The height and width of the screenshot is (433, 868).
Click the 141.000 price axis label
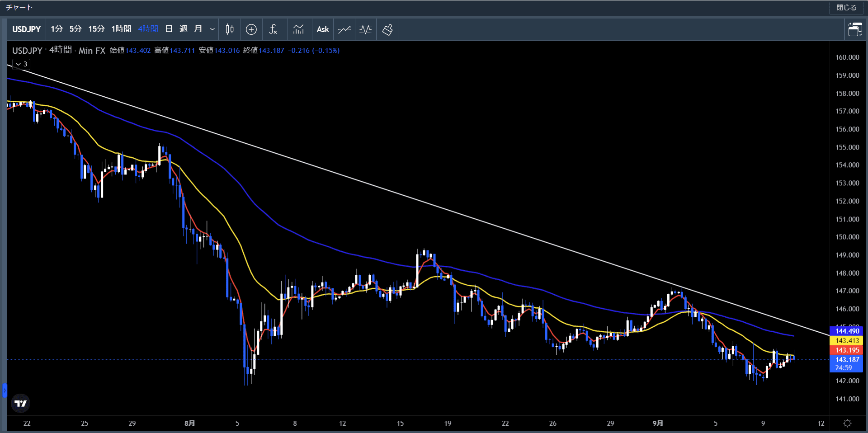847,399
